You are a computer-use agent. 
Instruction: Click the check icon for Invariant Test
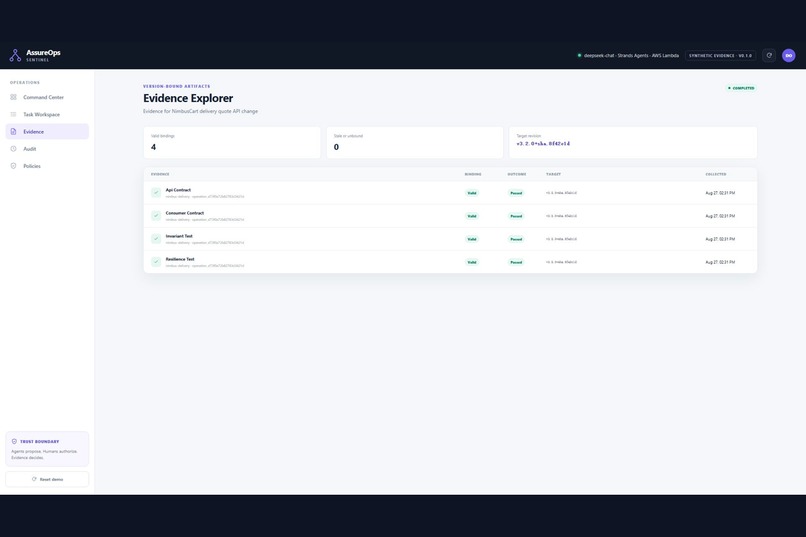156,239
